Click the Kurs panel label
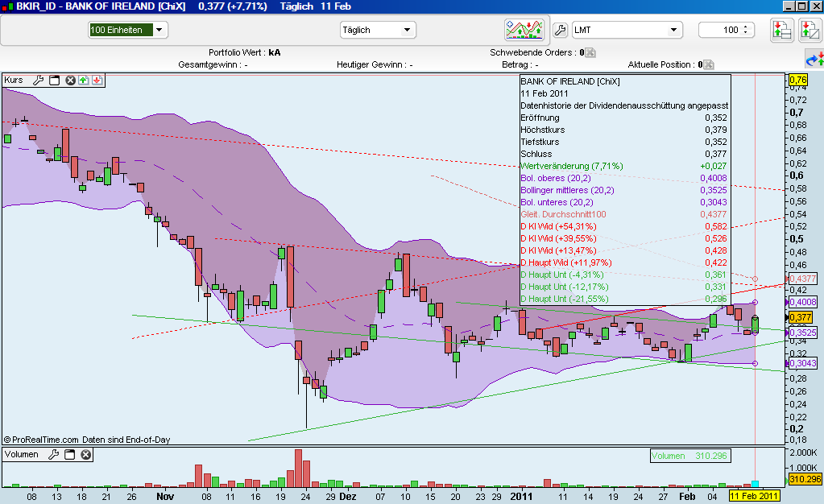The height and width of the screenshot is (504, 824). [14, 80]
